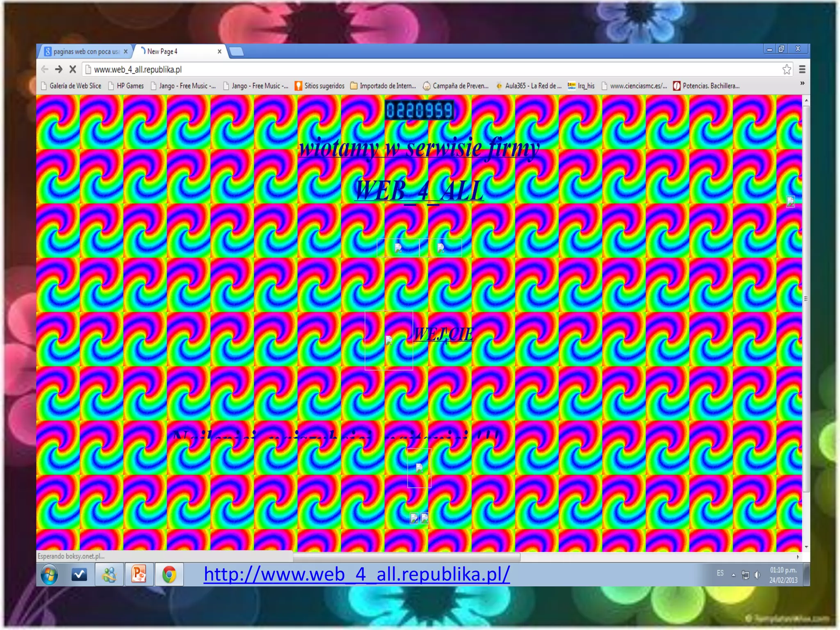Image resolution: width=840 pixels, height=630 pixels.
Task: Open the new tab button
Action: click(x=236, y=52)
